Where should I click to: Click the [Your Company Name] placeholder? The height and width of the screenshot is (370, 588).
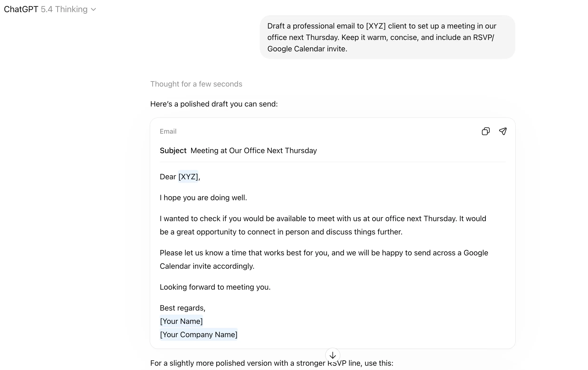point(198,335)
